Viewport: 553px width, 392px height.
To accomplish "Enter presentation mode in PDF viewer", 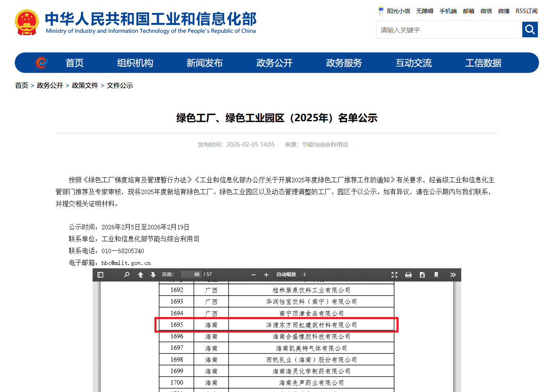I will [394, 274].
